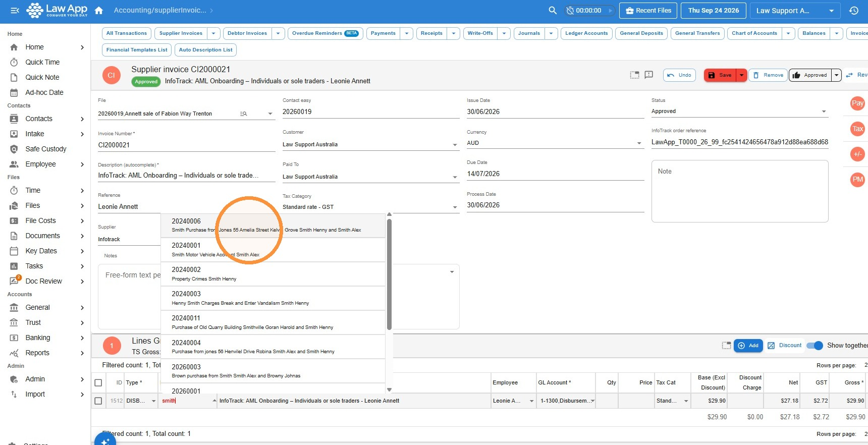Expand the Supplier Invoices dropdown arrow
The width and height of the screenshot is (868, 445).
(x=213, y=33)
